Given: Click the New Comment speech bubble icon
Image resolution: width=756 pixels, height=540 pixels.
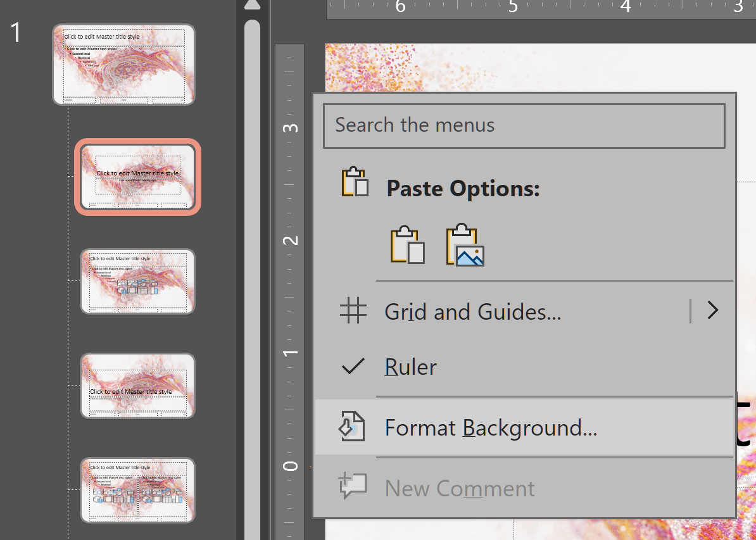Looking at the screenshot, I should click(x=353, y=486).
